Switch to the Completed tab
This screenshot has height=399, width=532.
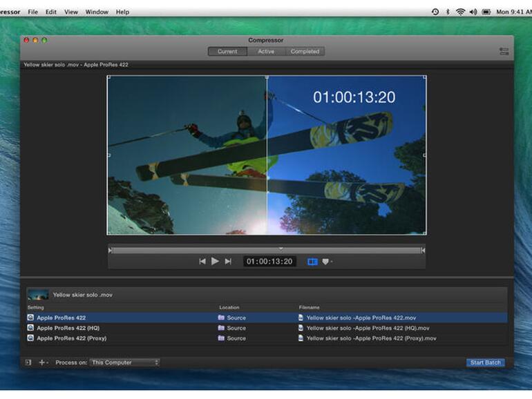305,51
